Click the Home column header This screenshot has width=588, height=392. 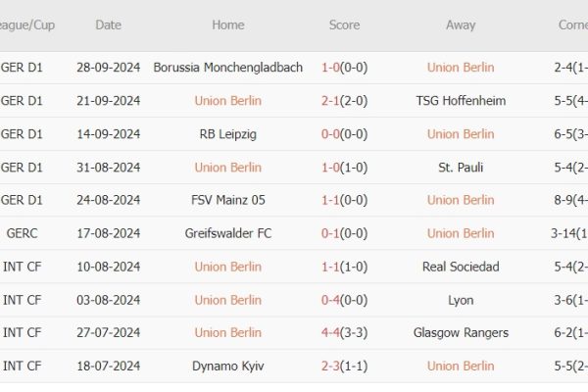pos(228,24)
